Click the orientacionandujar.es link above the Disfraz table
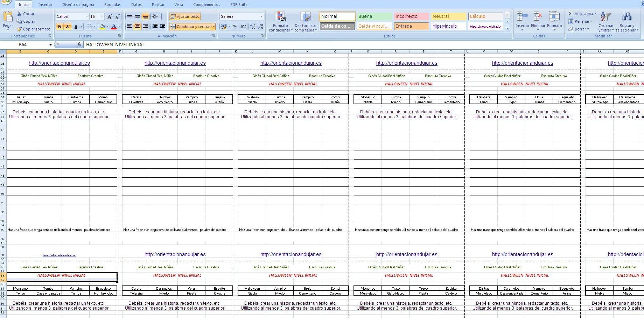 point(59,63)
